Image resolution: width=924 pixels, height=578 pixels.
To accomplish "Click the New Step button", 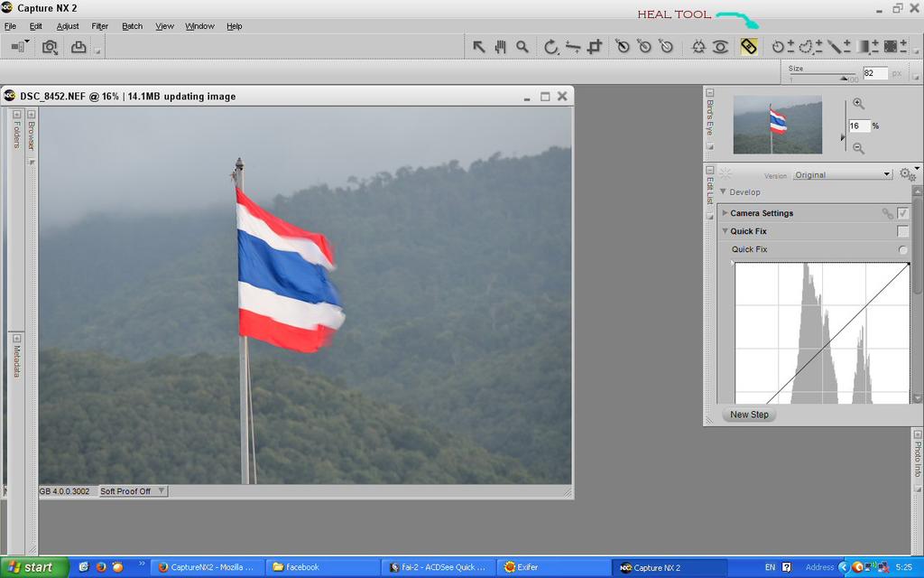I will (749, 415).
